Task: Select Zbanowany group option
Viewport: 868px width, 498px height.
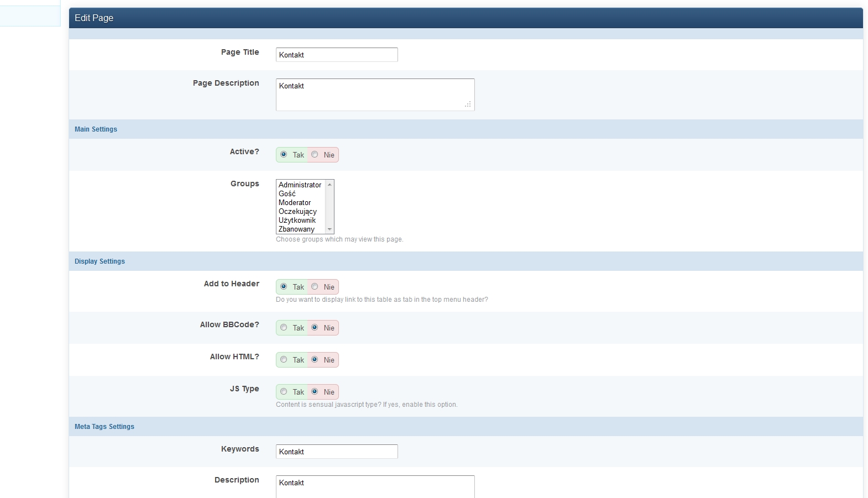Action: pos(296,229)
